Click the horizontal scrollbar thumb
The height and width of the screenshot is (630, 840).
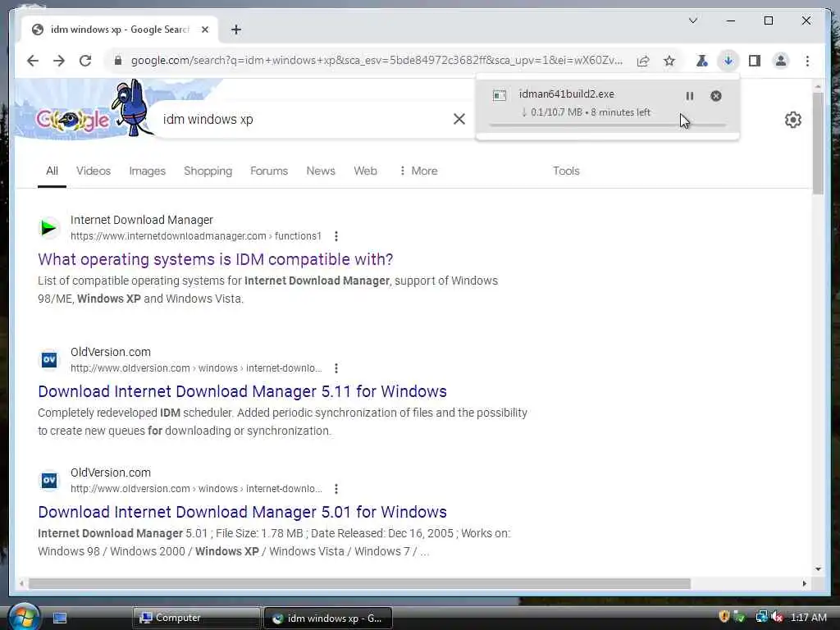[x=359, y=583]
